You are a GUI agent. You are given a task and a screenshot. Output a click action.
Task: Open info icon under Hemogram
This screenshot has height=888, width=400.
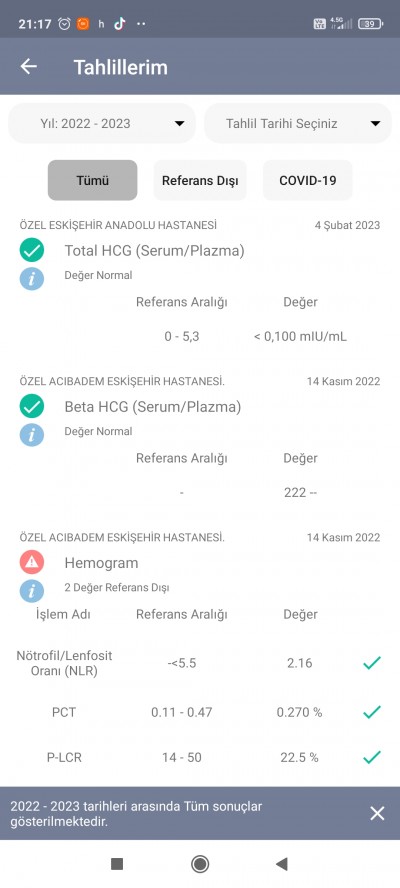tap(32, 591)
